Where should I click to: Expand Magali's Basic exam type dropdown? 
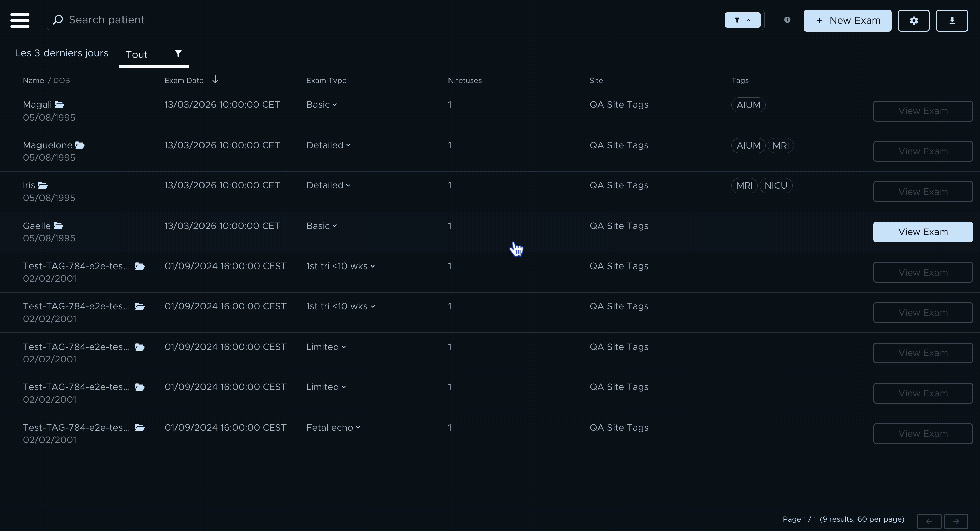321,105
